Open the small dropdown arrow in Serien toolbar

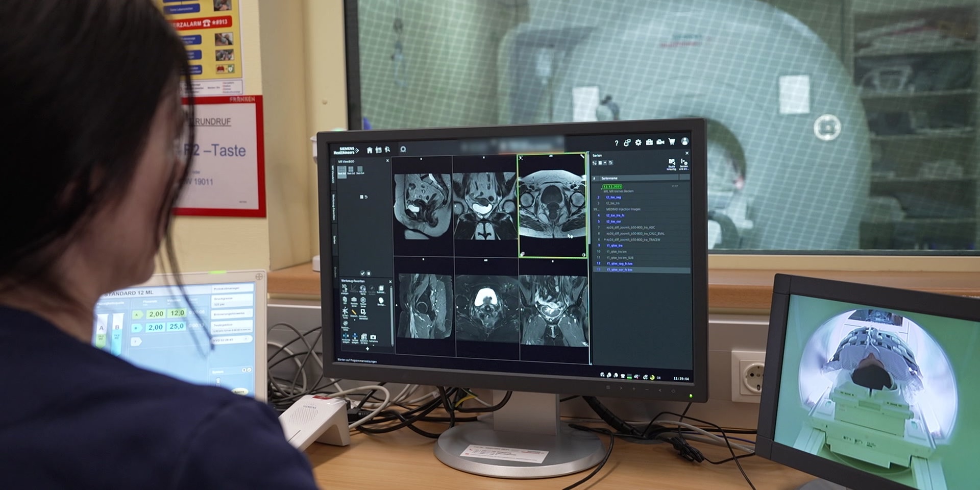tap(605, 163)
